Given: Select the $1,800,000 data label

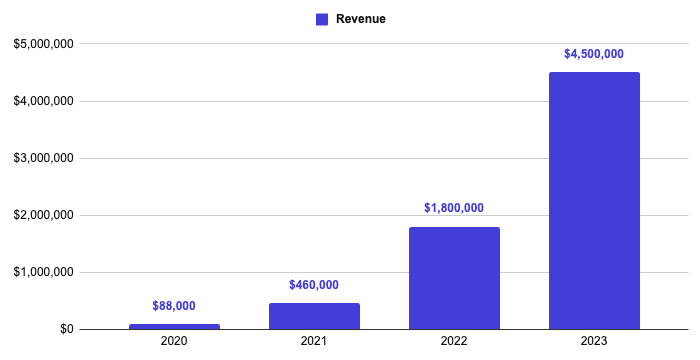Looking at the screenshot, I should click(454, 208).
